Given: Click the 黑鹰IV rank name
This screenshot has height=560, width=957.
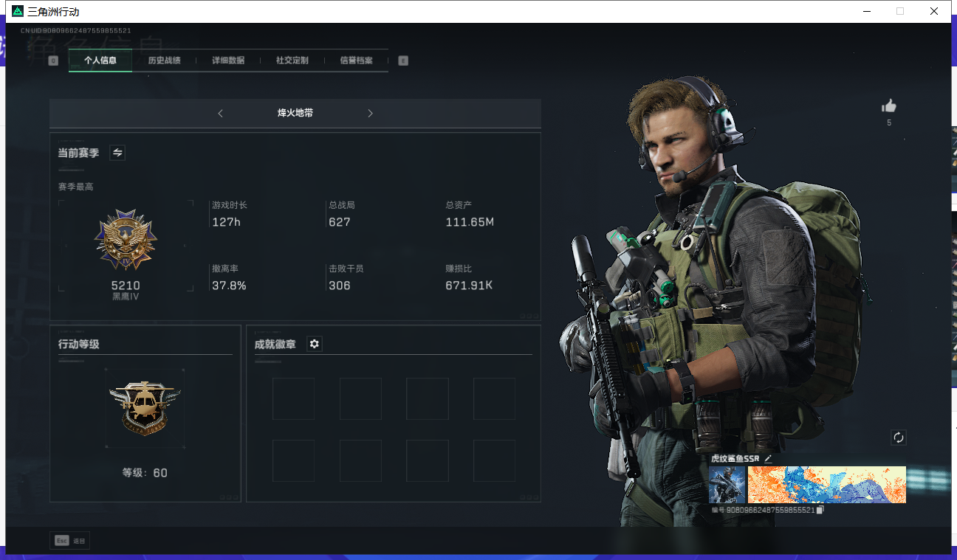Looking at the screenshot, I should [x=126, y=297].
